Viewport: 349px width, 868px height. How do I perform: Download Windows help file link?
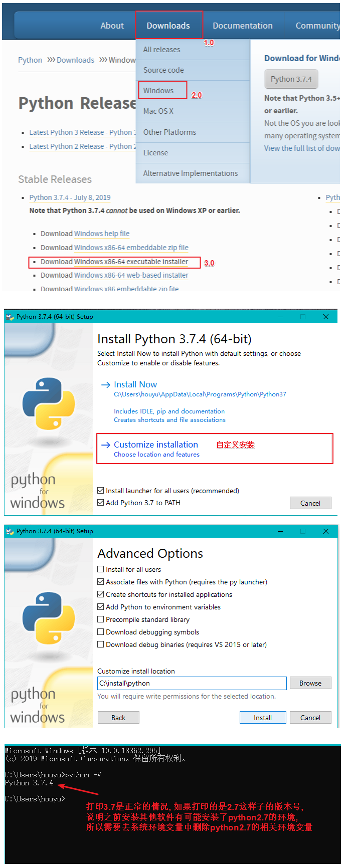pyautogui.click(x=102, y=234)
